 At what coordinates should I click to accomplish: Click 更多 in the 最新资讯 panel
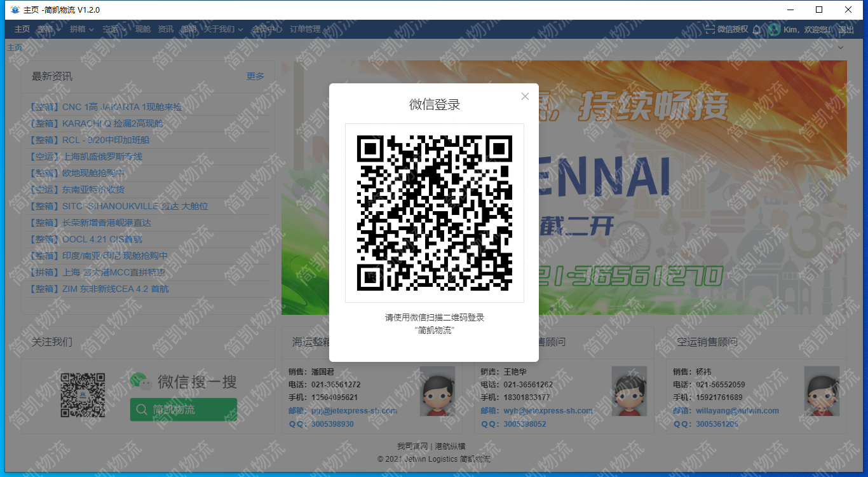click(255, 76)
